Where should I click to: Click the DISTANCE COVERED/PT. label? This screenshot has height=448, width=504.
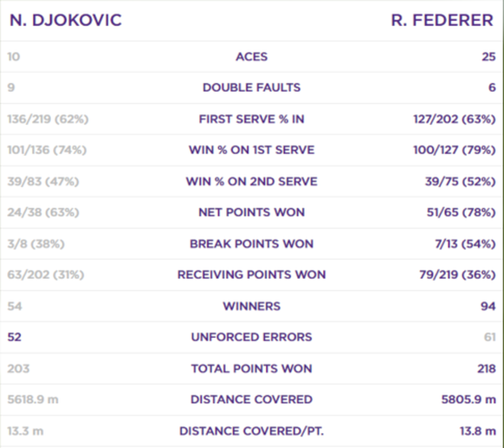pos(251,431)
